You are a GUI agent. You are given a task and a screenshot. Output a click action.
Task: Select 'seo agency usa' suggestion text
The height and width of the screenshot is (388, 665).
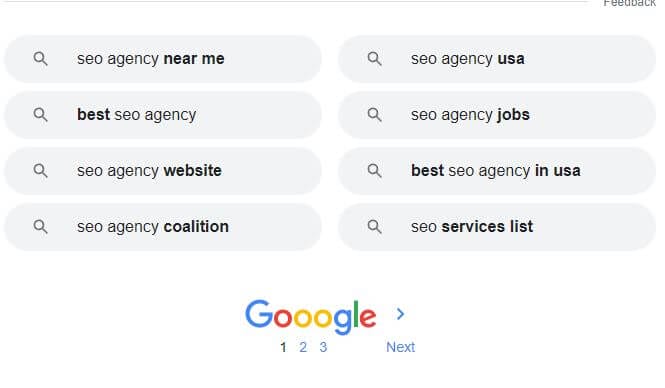pyautogui.click(x=467, y=59)
